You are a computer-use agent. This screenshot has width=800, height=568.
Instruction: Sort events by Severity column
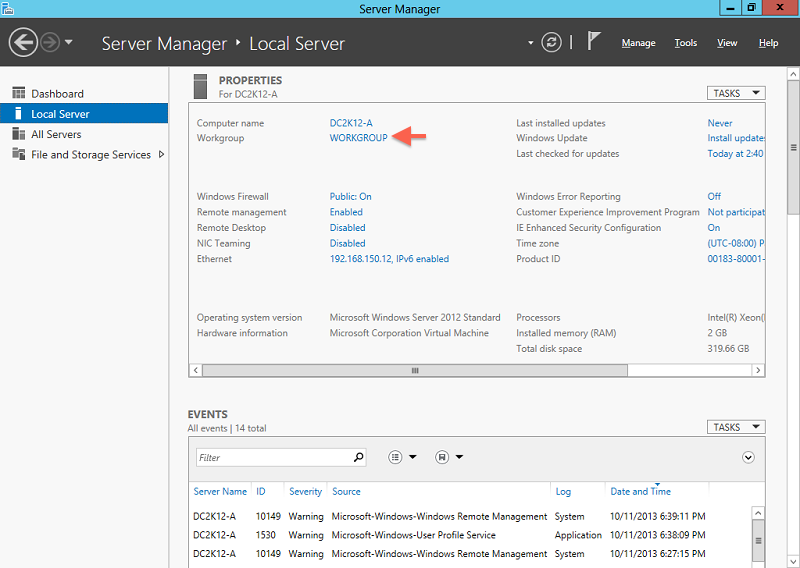click(306, 491)
